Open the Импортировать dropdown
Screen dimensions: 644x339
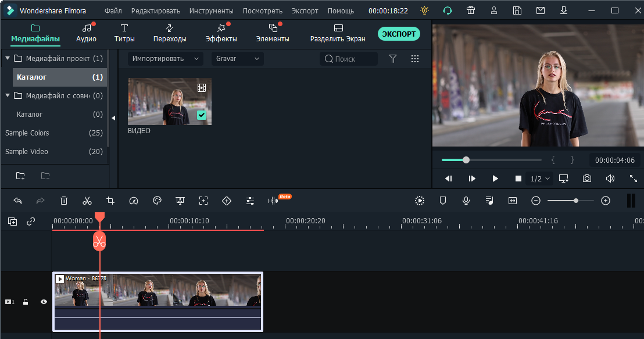166,59
